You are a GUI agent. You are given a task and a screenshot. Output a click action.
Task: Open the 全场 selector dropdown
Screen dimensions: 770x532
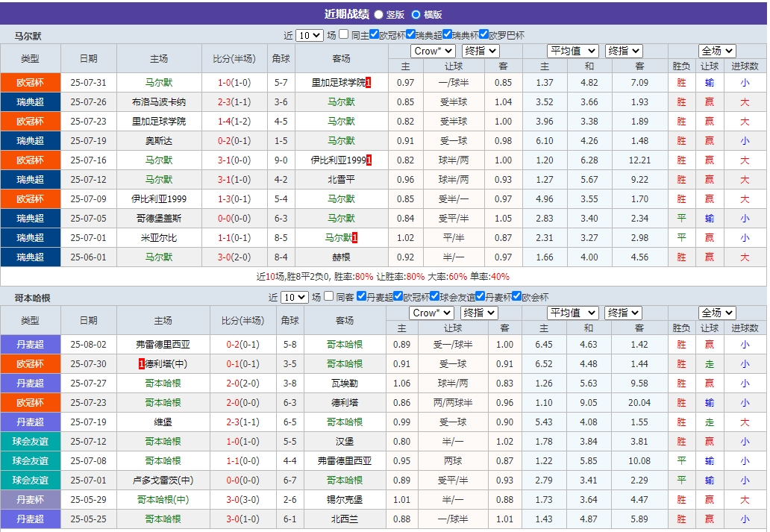(716, 51)
